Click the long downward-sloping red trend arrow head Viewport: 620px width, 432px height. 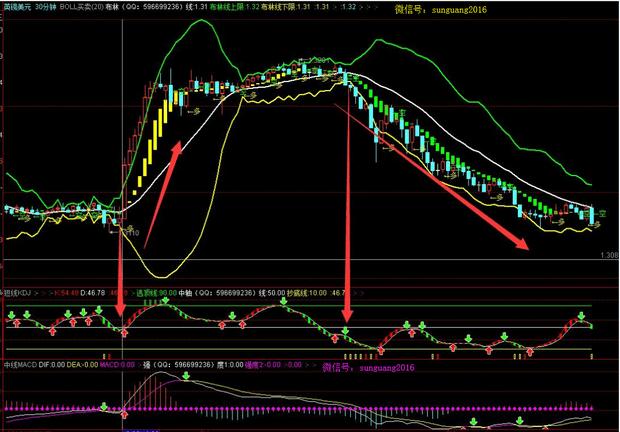[526, 247]
